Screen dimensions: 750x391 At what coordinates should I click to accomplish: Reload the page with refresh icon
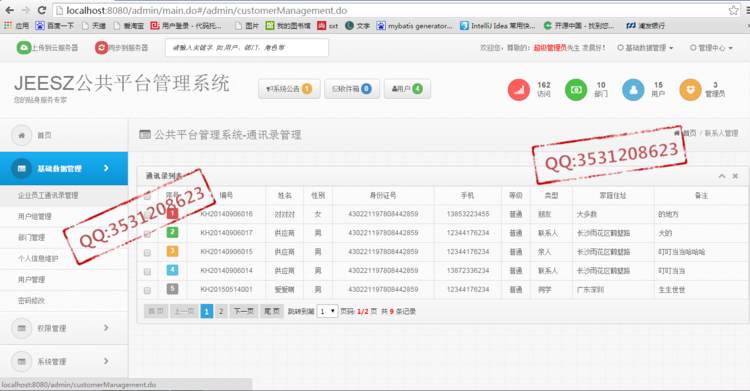pos(42,10)
